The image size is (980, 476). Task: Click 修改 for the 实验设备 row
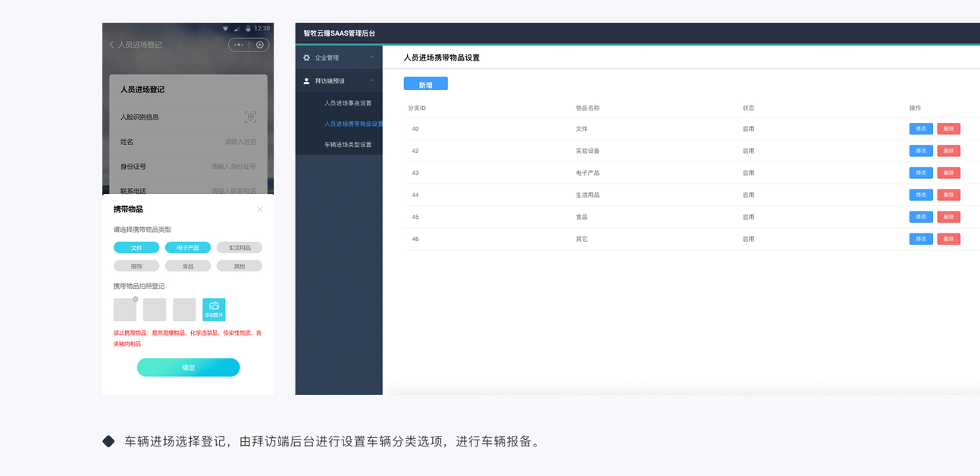click(x=921, y=151)
